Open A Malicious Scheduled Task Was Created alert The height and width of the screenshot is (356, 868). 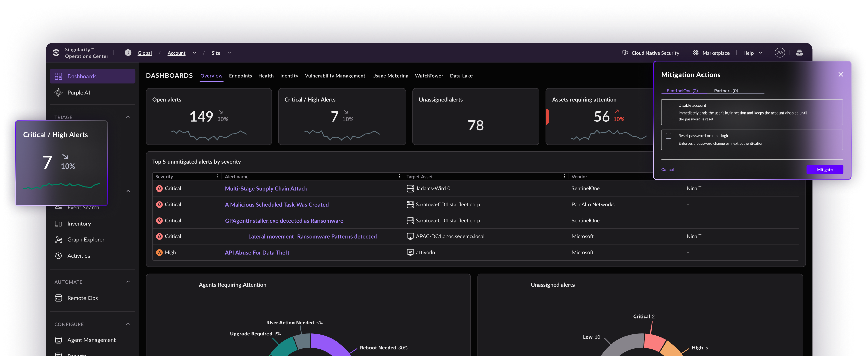(x=277, y=204)
